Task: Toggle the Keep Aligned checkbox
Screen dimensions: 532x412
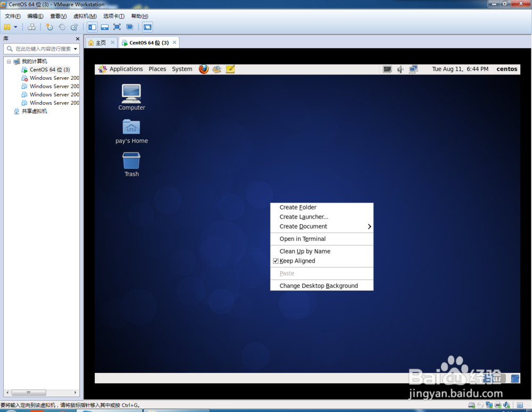Action: 276,261
